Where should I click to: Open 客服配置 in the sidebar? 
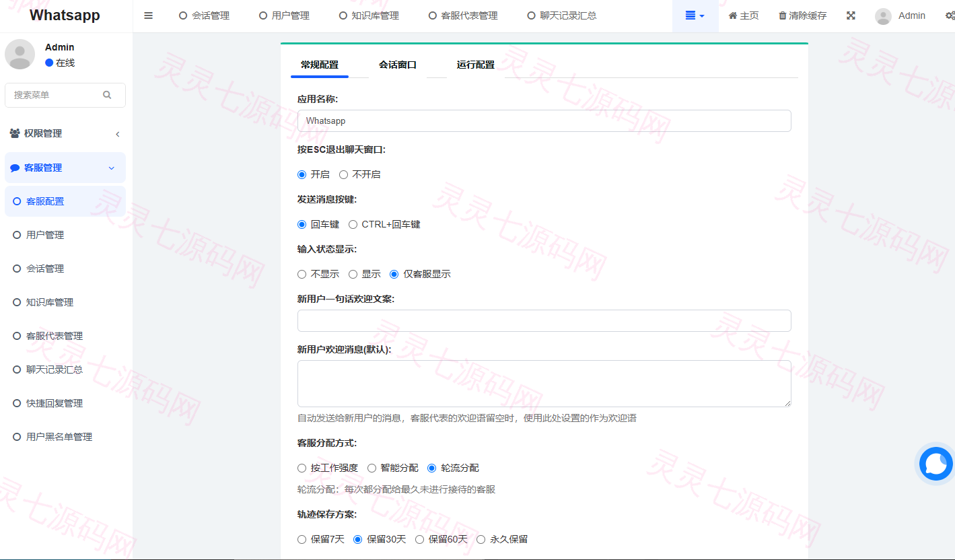point(65,201)
